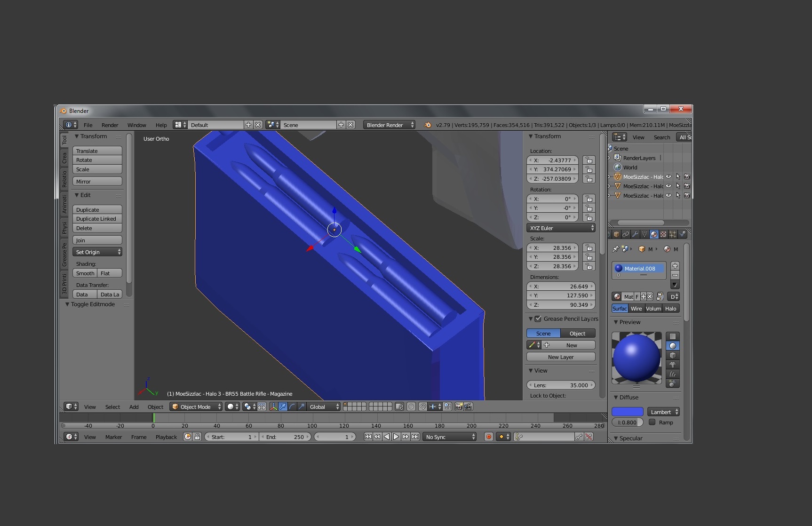Select the translate manipulator arrow icon
812x526 pixels.
point(283,406)
